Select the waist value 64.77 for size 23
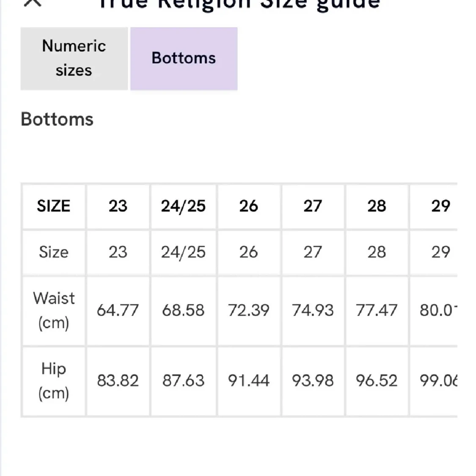Screen dimensions: 476x476 pos(118,311)
